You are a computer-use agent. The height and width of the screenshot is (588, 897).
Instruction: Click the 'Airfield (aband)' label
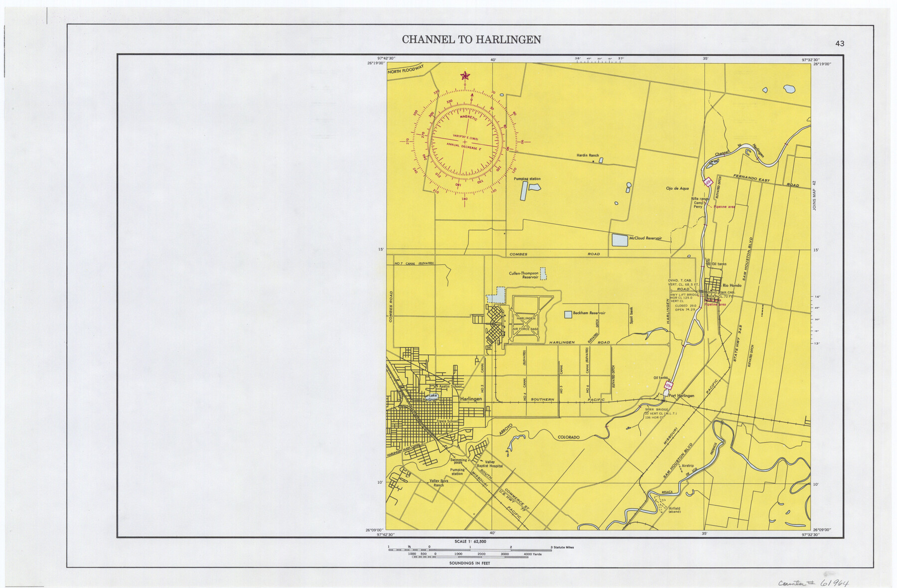pyautogui.click(x=674, y=510)
